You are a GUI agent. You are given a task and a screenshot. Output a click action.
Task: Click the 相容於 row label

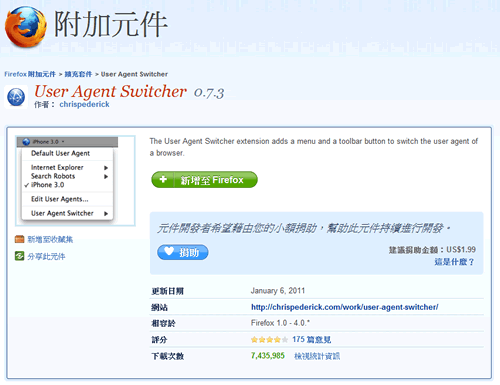tap(163, 323)
